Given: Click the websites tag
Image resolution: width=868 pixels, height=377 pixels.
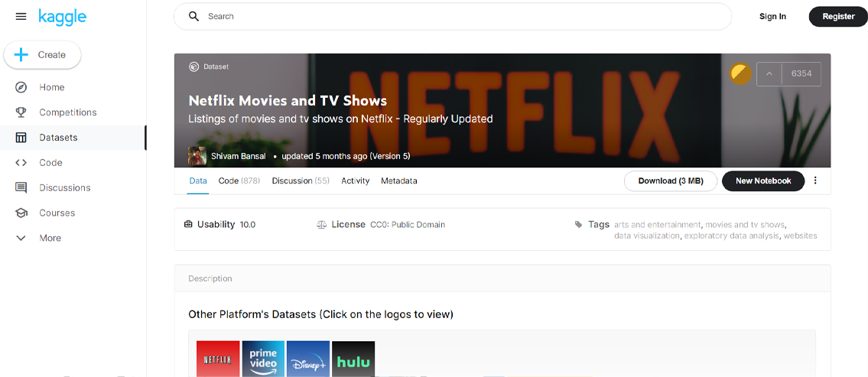Looking at the screenshot, I should click(800, 236).
